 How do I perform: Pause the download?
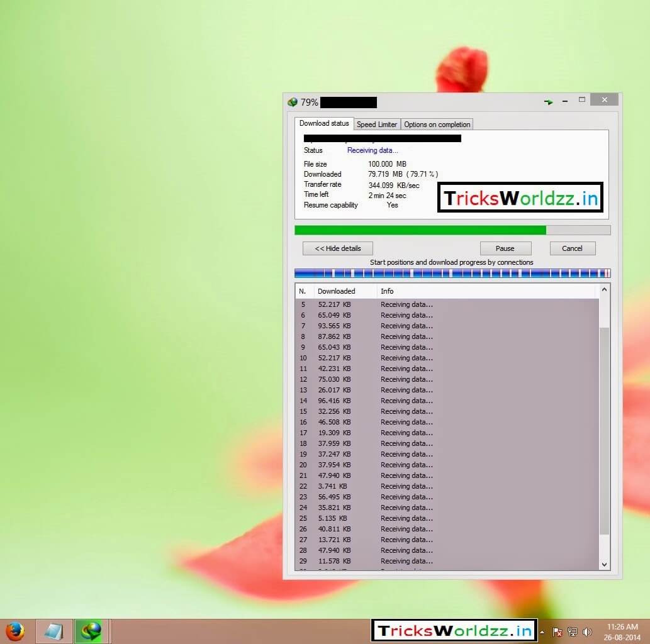pos(505,248)
